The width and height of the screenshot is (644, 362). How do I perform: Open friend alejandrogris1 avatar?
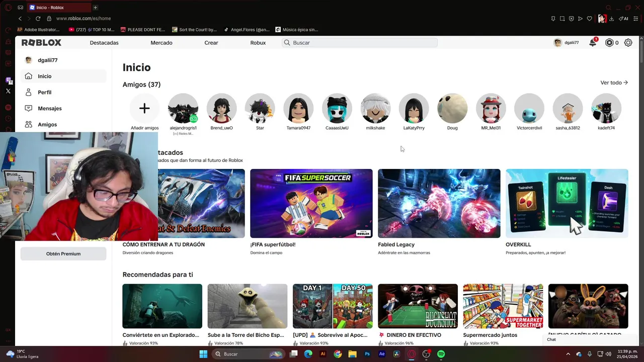coord(183,108)
